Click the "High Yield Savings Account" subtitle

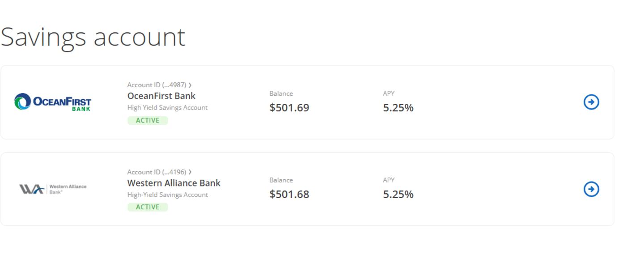tap(167, 108)
